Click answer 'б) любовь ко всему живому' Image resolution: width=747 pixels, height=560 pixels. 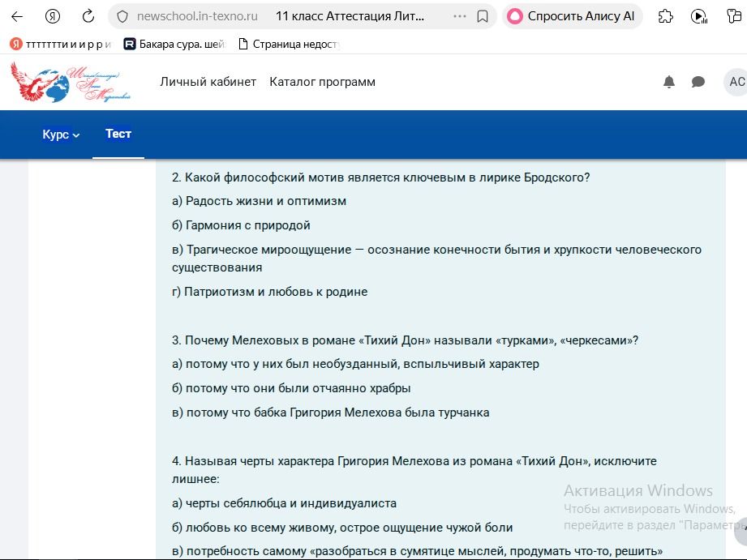point(342,528)
